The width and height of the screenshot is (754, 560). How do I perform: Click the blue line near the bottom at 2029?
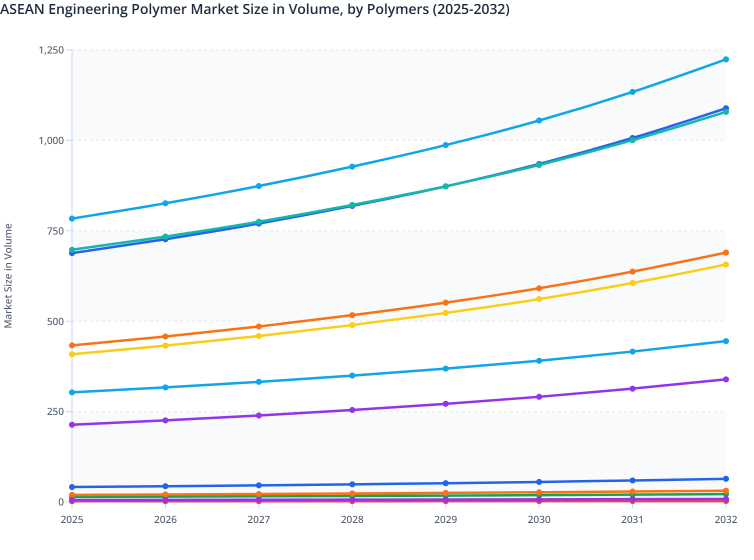click(445, 482)
